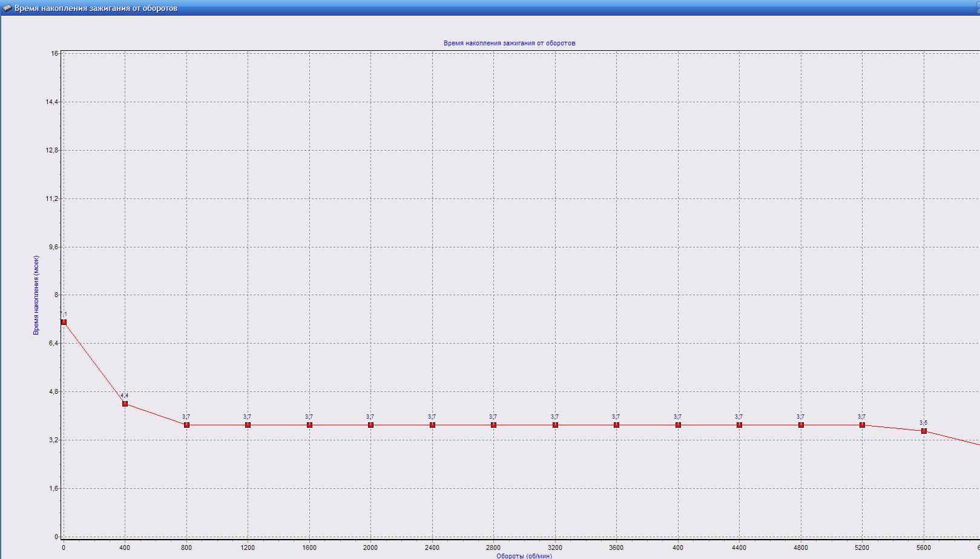980x559 pixels.
Task: Select the red marker at 3600 RPM
Action: pos(616,425)
